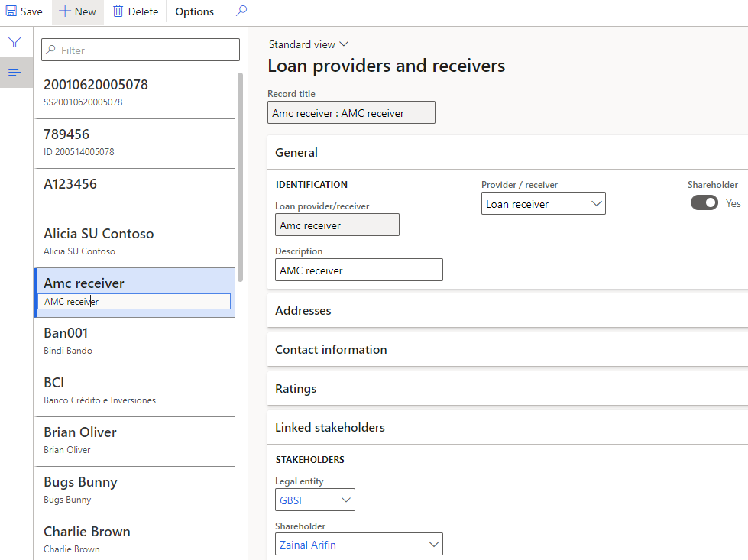Viewport: 748px width, 560px height.
Task: Collapse the Linked stakeholders section
Action: [507, 428]
